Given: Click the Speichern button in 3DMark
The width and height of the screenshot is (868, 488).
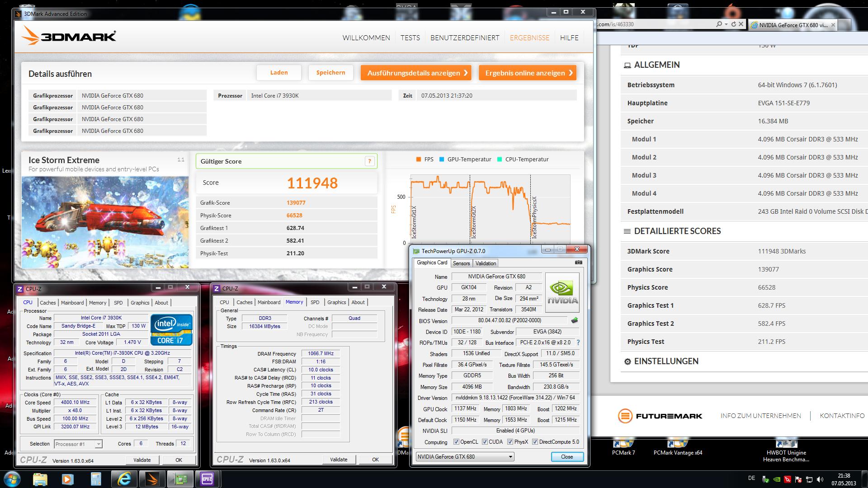Looking at the screenshot, I should point(331,72).
